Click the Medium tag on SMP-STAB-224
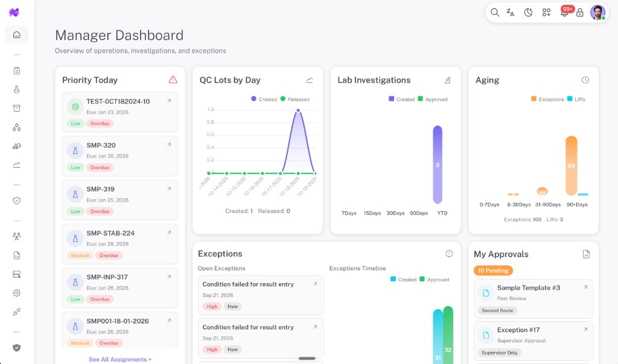Screen dimensions: 618x364 (x=80, y=255)
